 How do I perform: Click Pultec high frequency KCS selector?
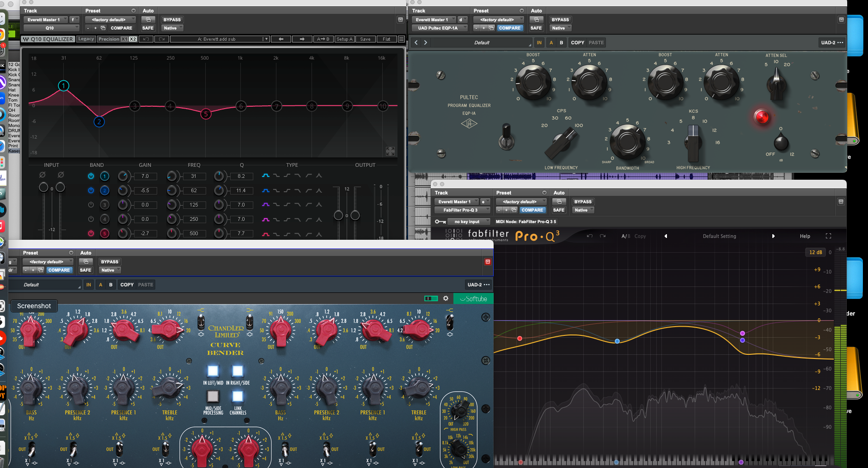click(693, 142)
